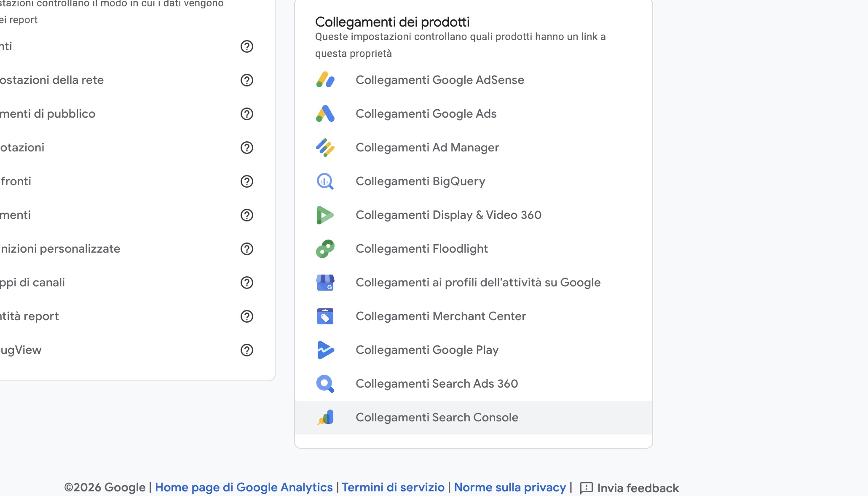Screen dimensions: 868x496
Task: Open the 'ugView' settings entry
Action: click(21, 350)
